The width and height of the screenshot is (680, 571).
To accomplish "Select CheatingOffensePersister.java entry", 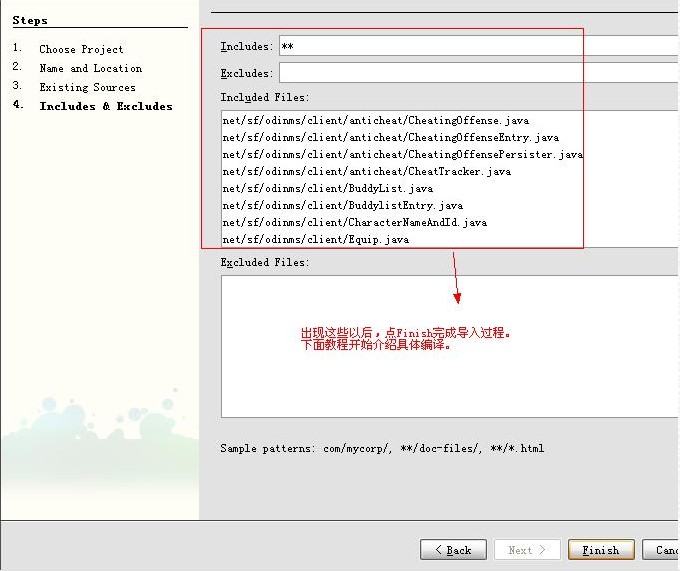I will (x=403, y=154).
